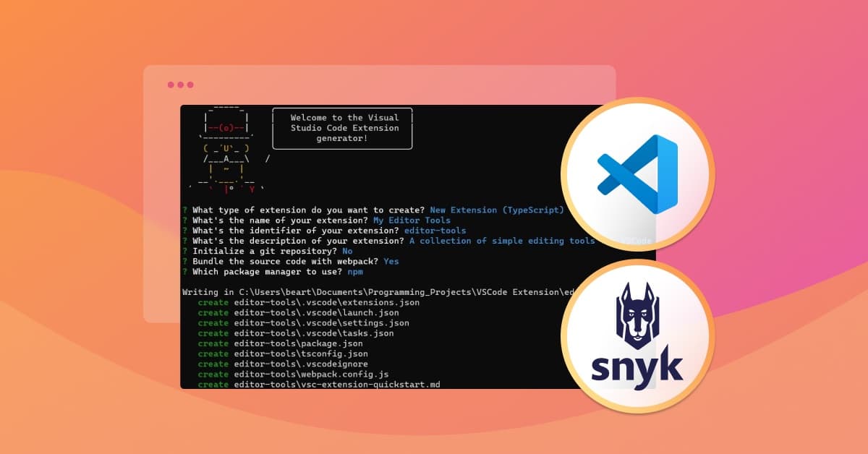868x454 pixels.
Task: Click the 'Yes' answer for webpack bundling
Action: coord(391,262)
